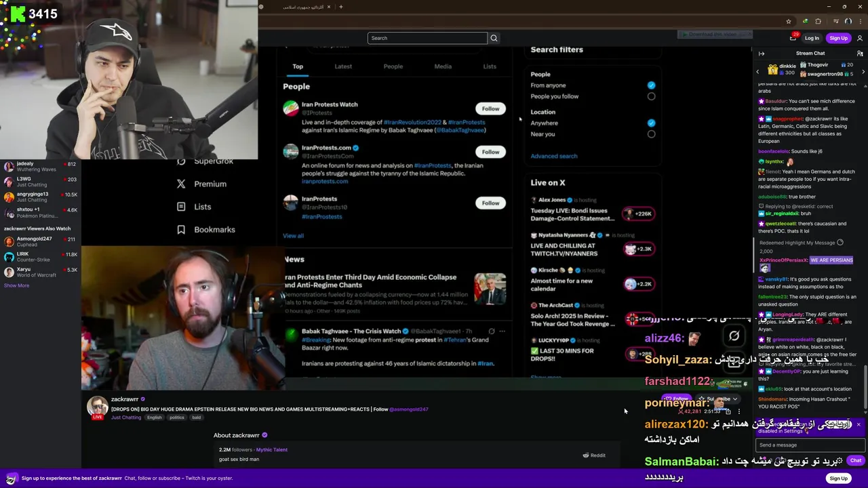Image resolution: width=868 pixels, height=488 pixels.
Task: Share the stream via share icon
Action: pyautogui.click(x=728, y=411)
